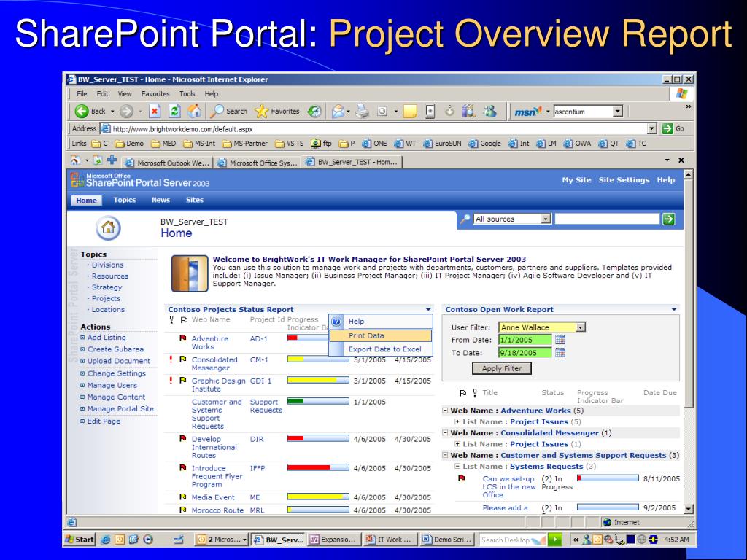
Task: Collapse Customer and Systems Support Requests group
Action: point(445,455)
